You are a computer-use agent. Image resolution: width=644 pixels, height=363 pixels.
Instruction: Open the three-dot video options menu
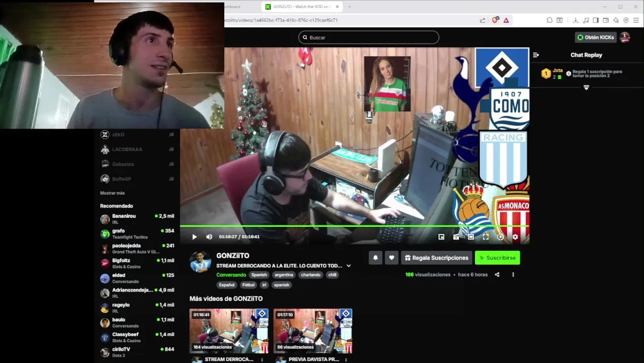(513, 275)
